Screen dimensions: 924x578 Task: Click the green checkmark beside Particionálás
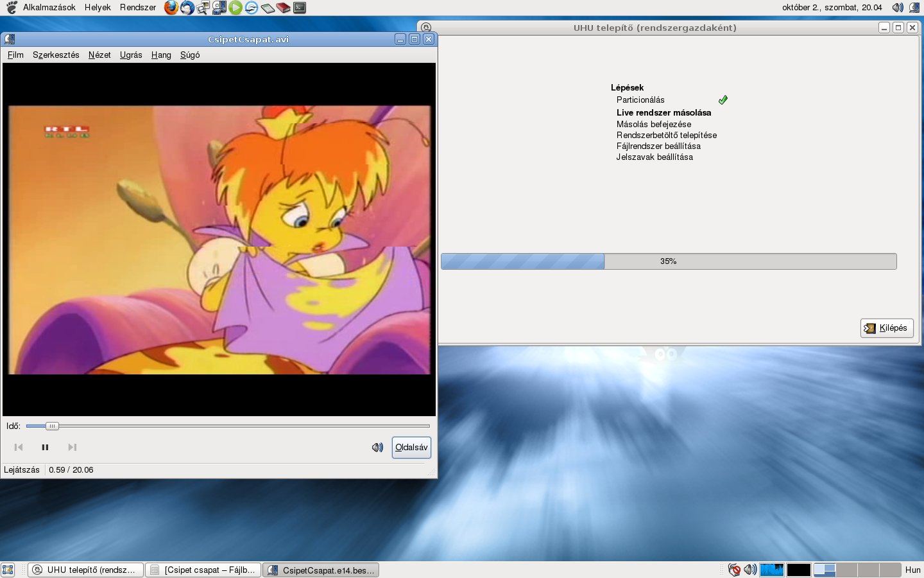pyautogui.click(x=723, y=100)
